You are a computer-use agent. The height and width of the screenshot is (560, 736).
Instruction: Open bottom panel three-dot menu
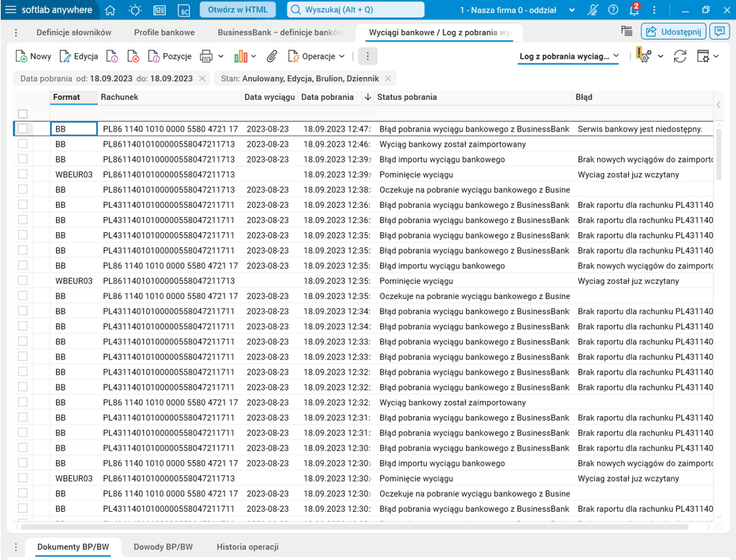click(x=16, y=547)
